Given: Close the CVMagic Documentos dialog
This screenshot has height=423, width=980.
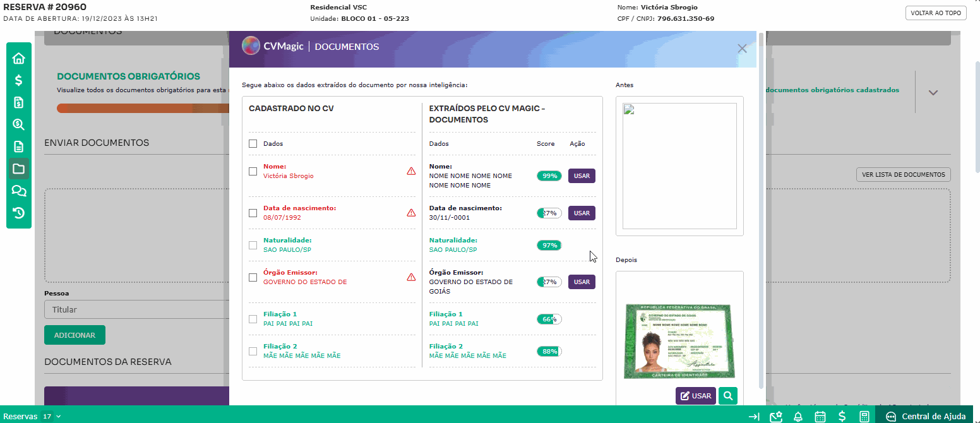Looking at the screenshot, I should 743,49.
